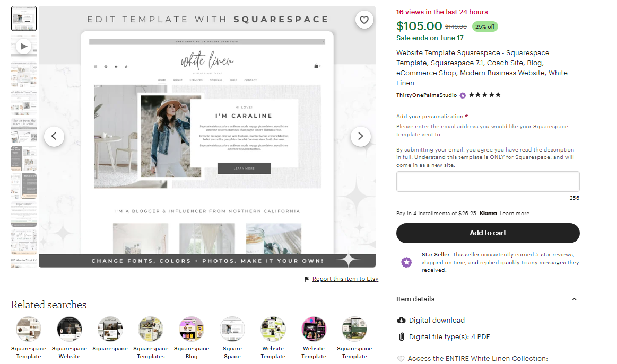617x364 pixels.
Task: Click the Star Seller badge next to ThirtyOnePalmsStudio
Action: (463, 95)
